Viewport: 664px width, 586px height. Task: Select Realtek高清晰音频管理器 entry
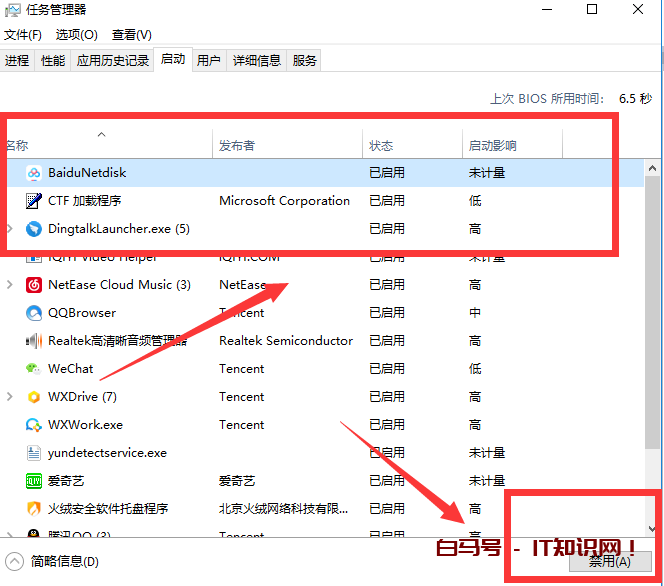point(117,340)
